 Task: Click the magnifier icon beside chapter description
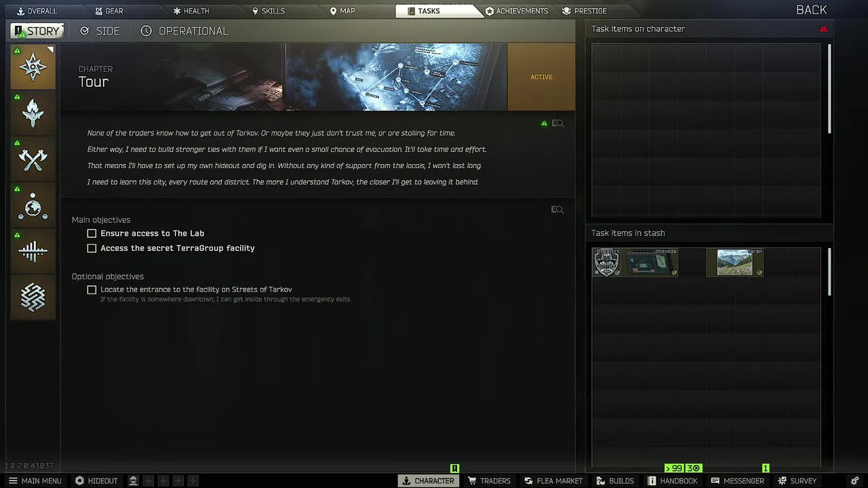(x=557, y=123)
